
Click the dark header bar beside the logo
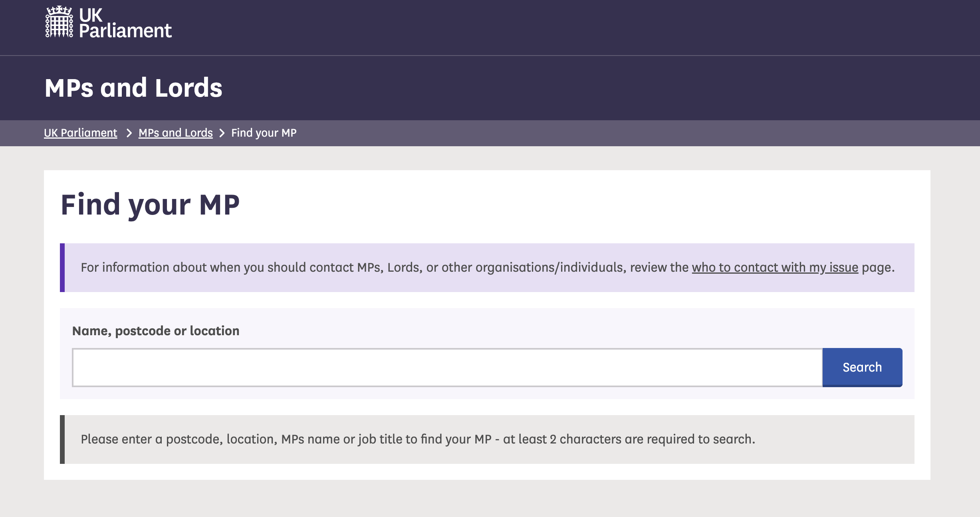(559, 27)
